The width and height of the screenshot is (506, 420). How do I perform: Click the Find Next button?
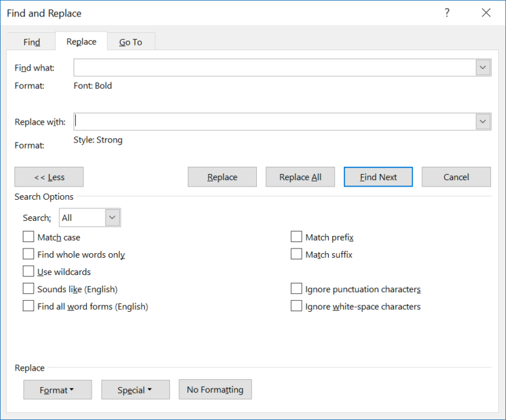coord(378,177)
